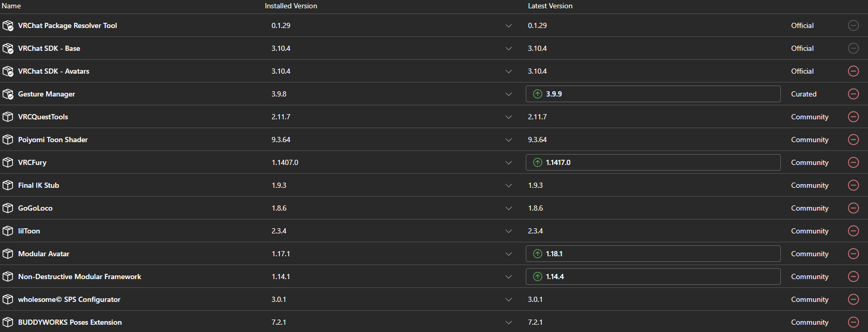
Task: Upgrade VRCFury to version 1.1417.0
Action: [653, 162]
